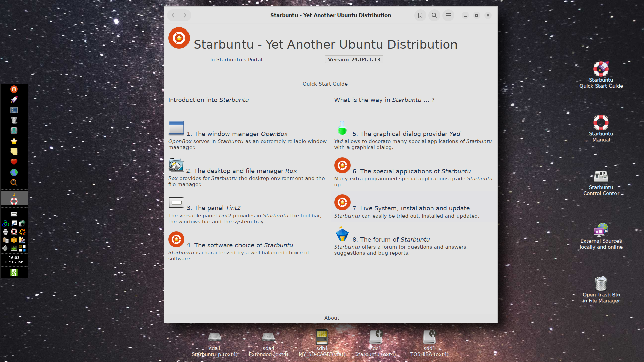Viewport: 644px width, 362px height.
Task: Click the trash can icon in the panel
Action: (x=14, y=120)
